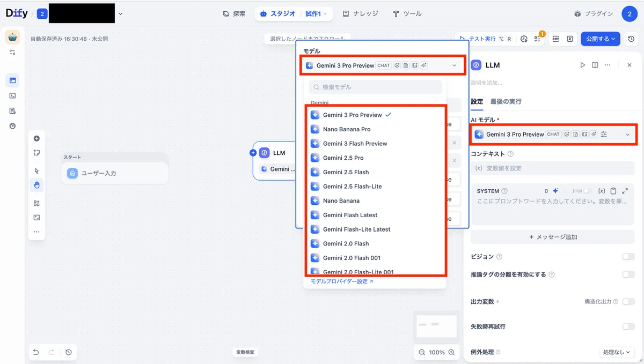644x364 pixels.
Task: Select the hand pan tool
Action: (36, 185)
